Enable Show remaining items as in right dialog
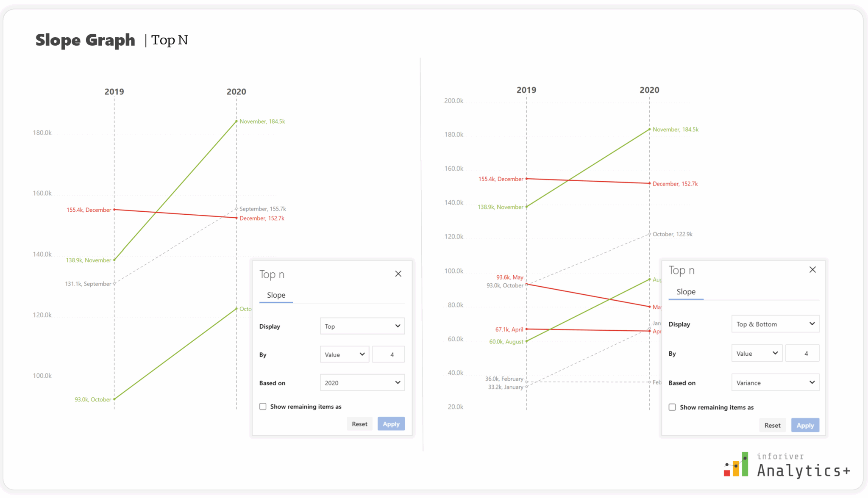 [672, 407]
